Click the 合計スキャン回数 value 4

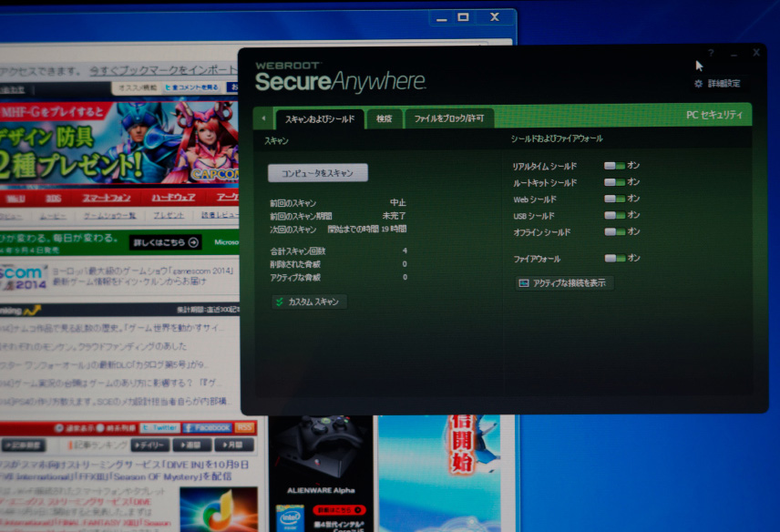405,251
